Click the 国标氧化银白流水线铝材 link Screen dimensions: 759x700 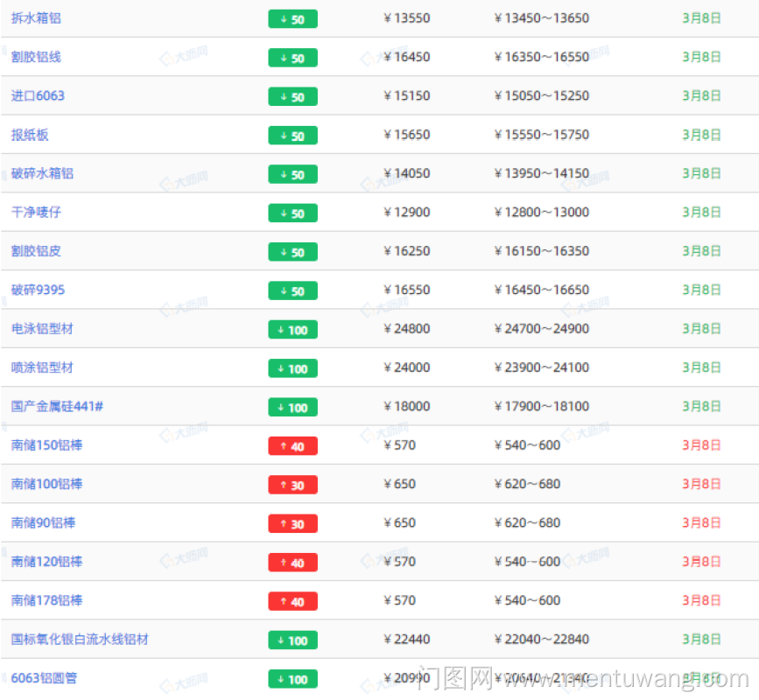80,640
